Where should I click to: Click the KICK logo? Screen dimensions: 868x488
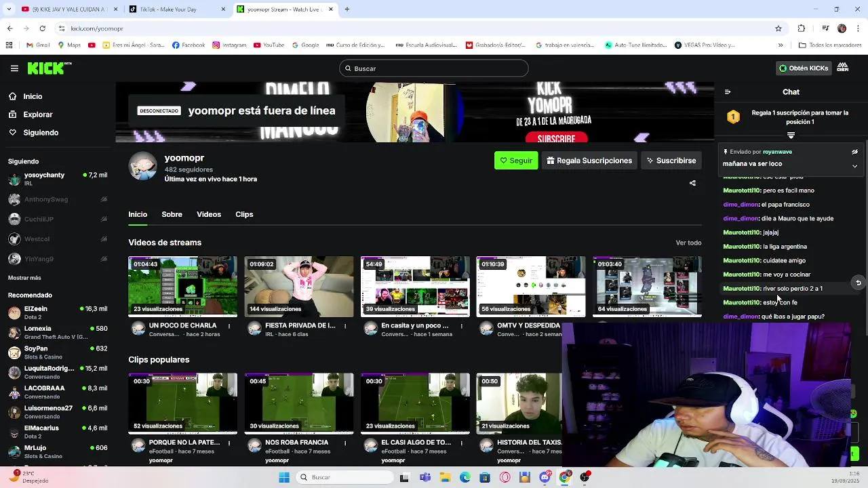point(50,68)
